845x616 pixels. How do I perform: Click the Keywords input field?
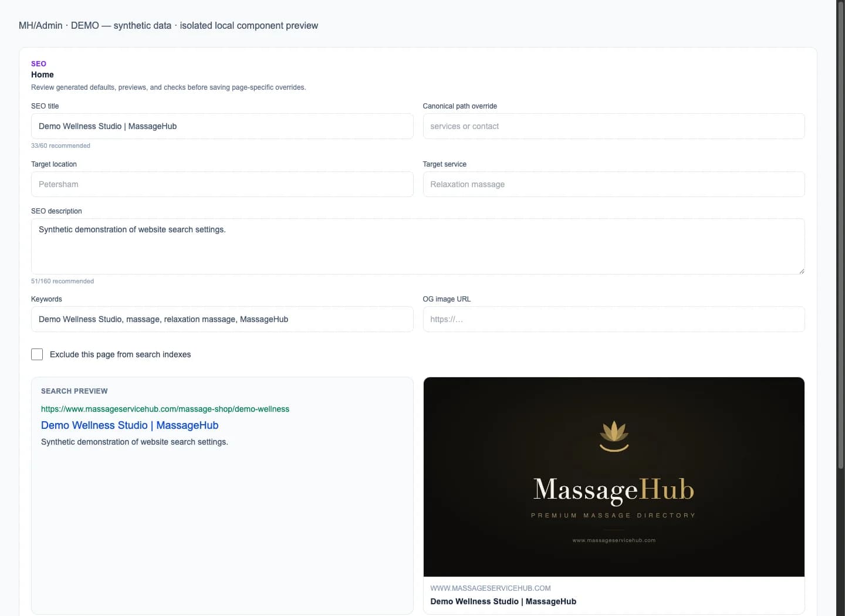coord(222,319)
